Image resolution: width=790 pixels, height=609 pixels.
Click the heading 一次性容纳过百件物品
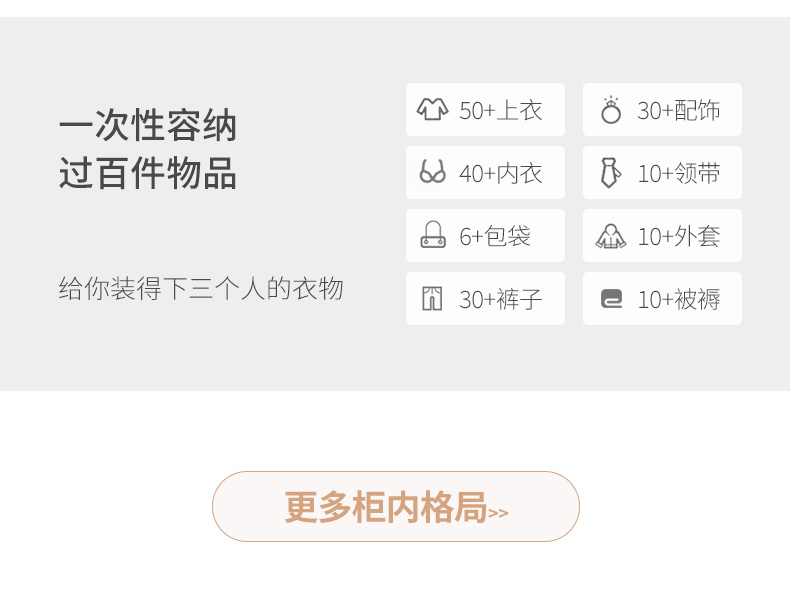click(148, 149)
